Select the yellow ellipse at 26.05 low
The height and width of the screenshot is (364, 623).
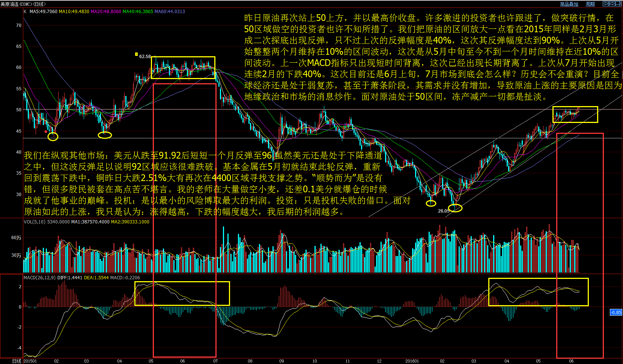click(x=455, y=208)
